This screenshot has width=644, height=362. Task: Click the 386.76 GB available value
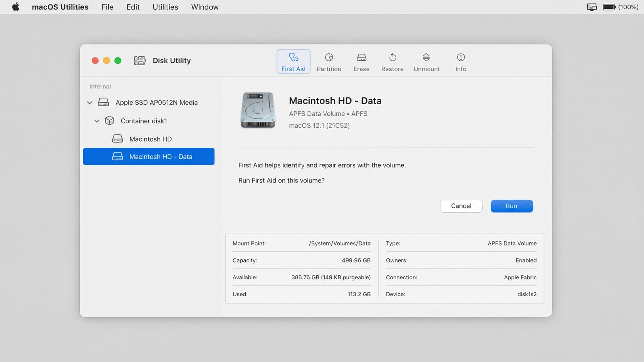331,277
